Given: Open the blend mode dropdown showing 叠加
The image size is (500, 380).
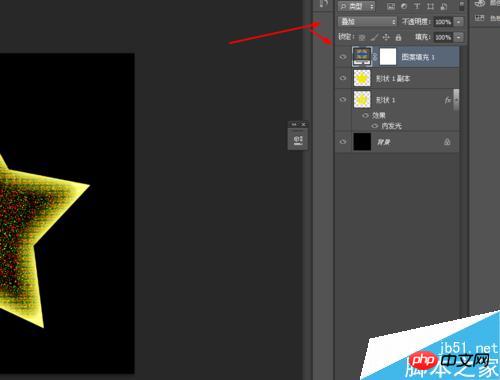Looking at the screenshot, I should (367, 22).
